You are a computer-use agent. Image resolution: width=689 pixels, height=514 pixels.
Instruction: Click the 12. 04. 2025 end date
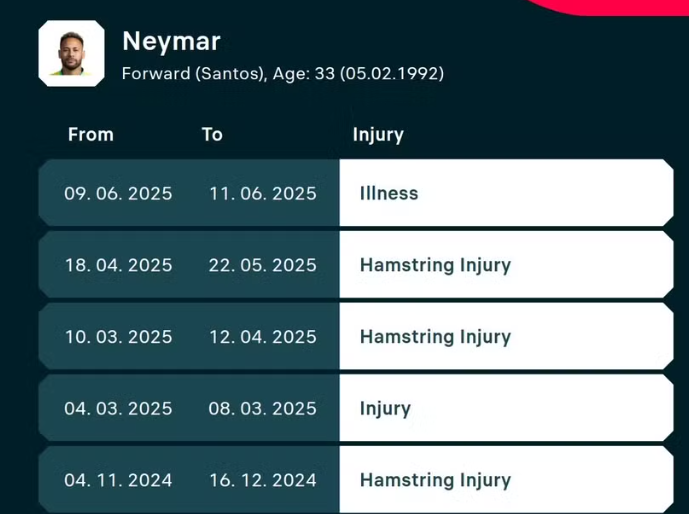(x=262, y=337)
